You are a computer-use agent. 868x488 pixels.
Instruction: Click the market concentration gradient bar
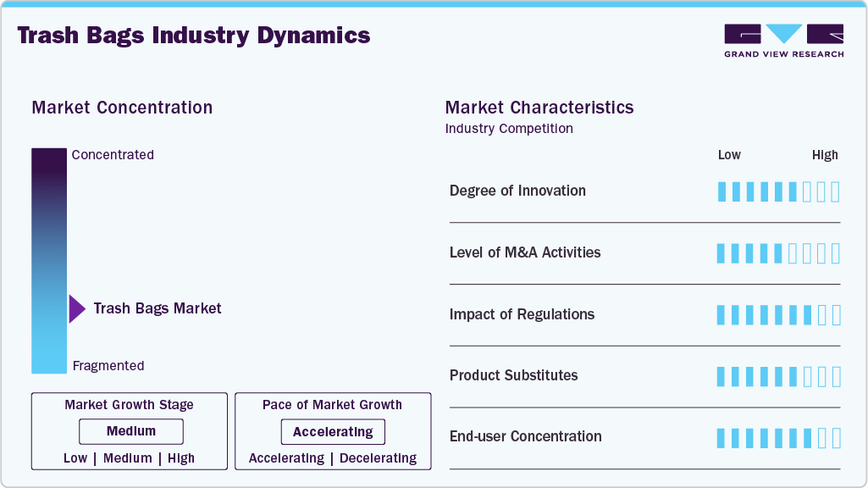coord(49,260)
